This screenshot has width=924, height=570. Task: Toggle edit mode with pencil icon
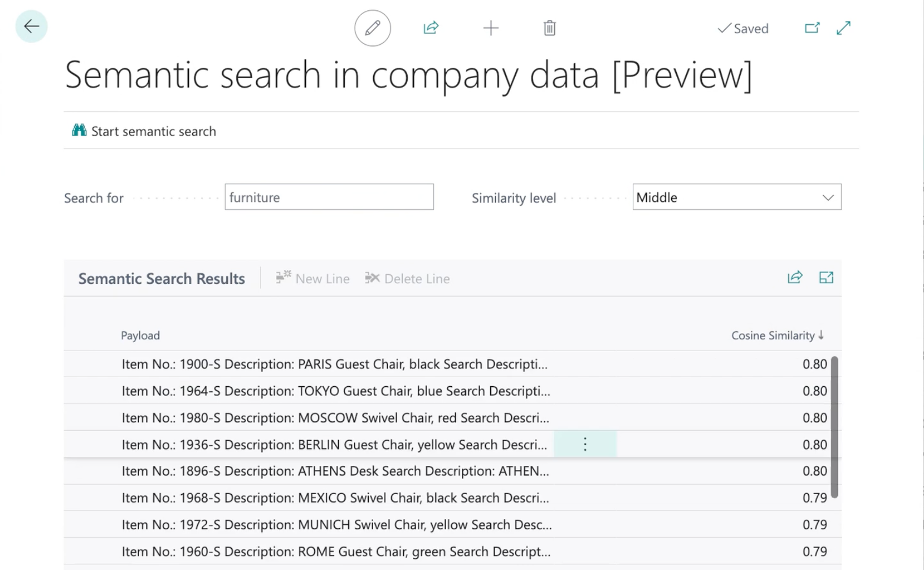pos(372,28)
